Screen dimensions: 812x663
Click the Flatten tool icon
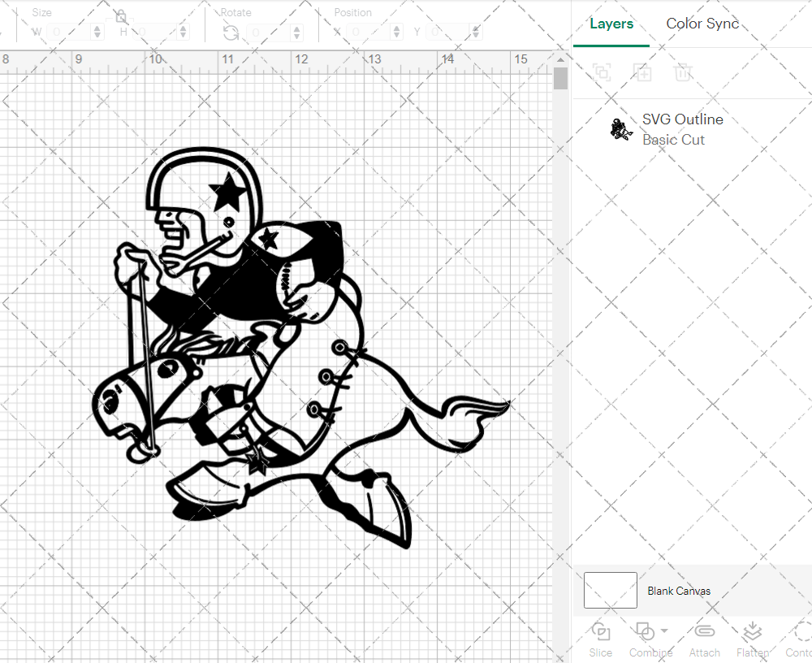753,632
